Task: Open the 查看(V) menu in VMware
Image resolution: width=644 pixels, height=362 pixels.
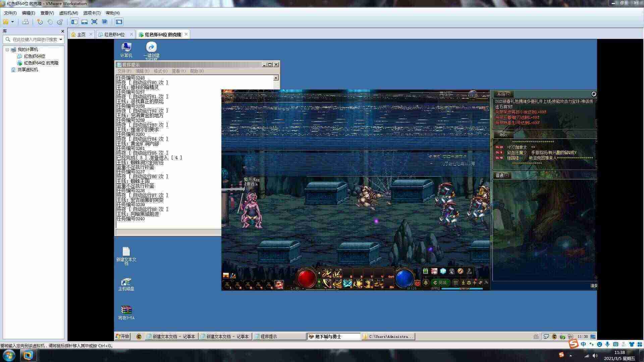Action: click(x=47, y=13)
